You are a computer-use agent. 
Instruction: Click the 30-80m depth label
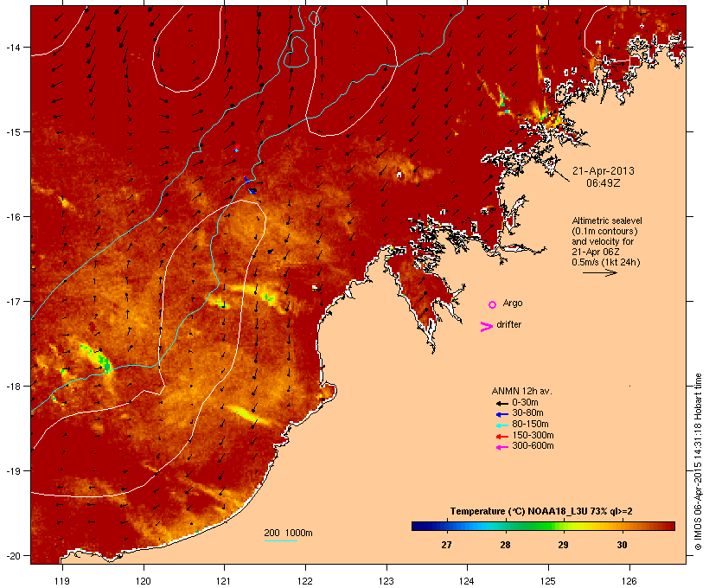tap(527, 413)
